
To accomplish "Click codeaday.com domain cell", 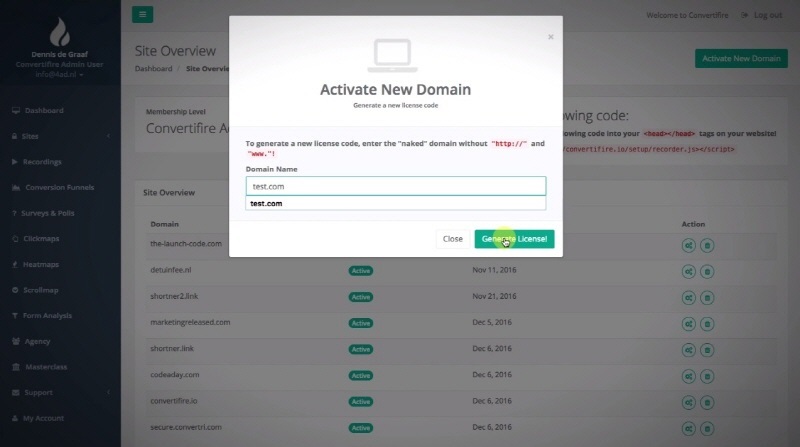I will click(x=174, y=375).
